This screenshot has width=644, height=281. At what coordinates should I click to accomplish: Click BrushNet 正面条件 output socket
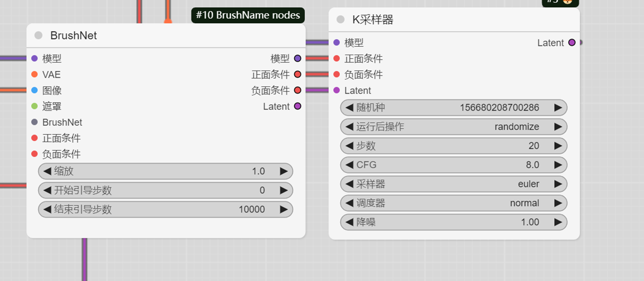297,74
